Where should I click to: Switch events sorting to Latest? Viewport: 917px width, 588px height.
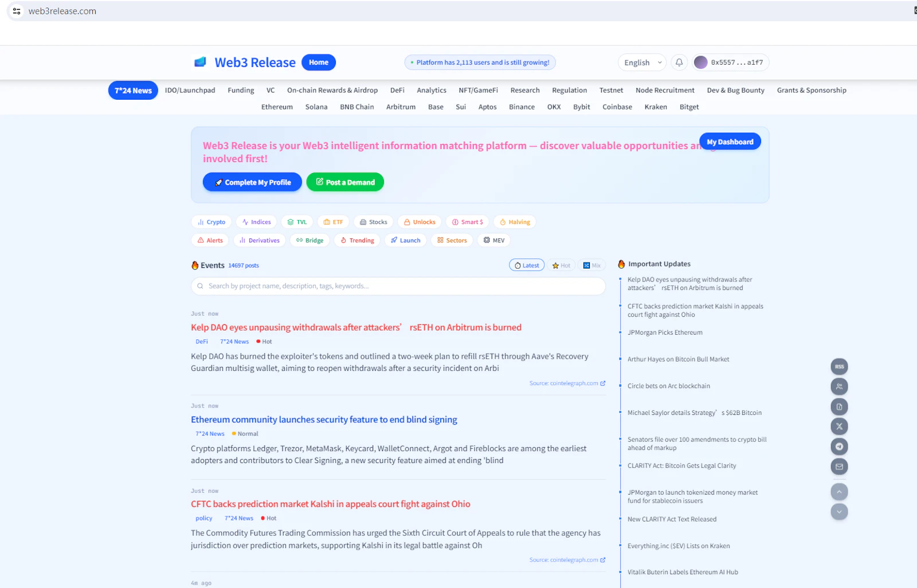click(527, 265)
